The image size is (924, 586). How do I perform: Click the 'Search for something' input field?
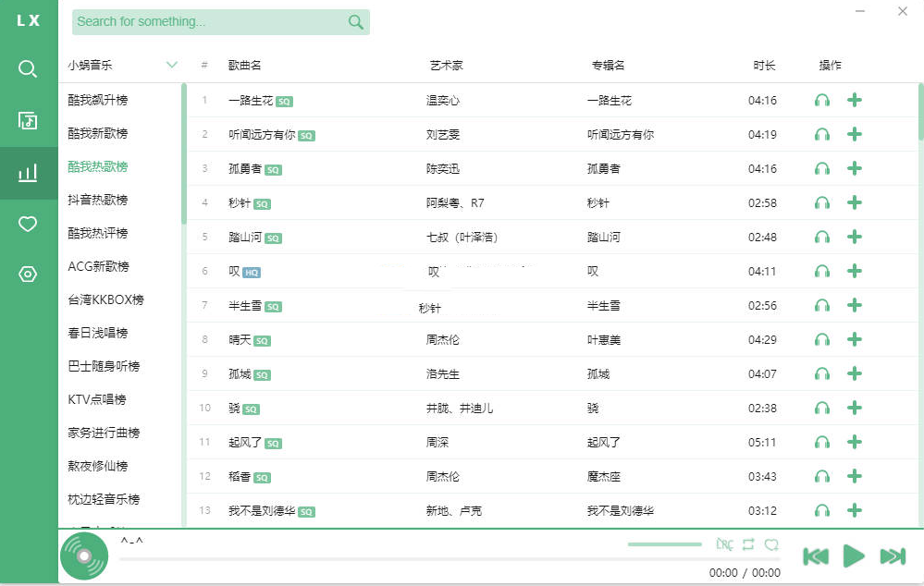point(208,22)
